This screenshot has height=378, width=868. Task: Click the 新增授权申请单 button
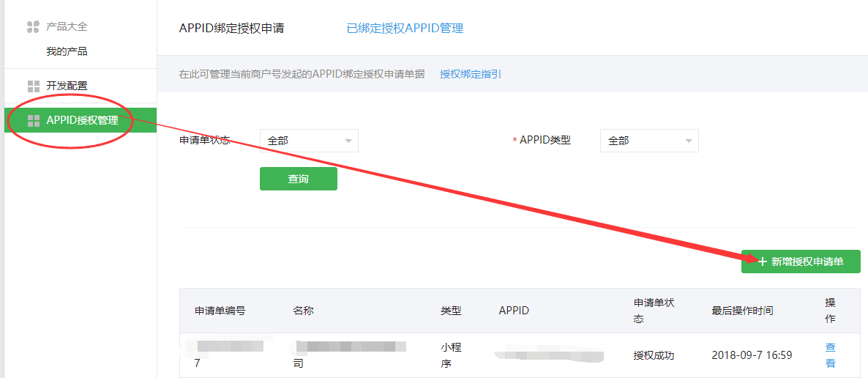[801, 262]
